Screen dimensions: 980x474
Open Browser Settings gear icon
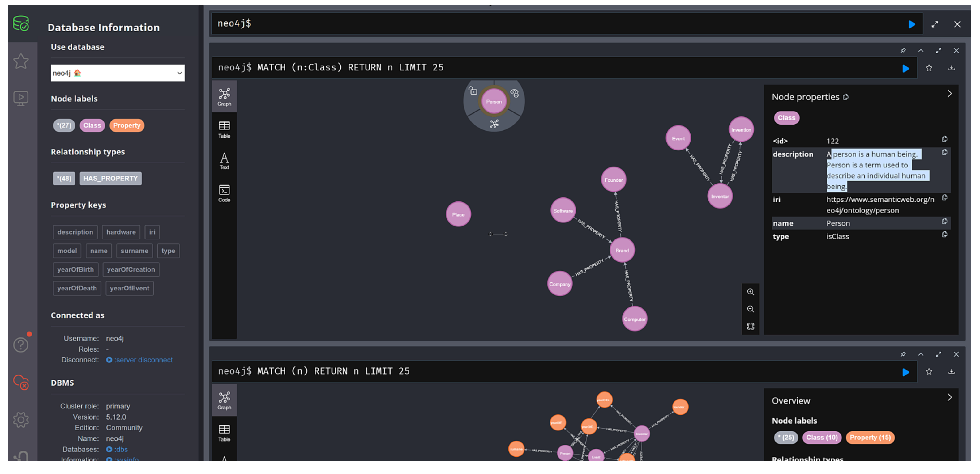pos(21,420)
